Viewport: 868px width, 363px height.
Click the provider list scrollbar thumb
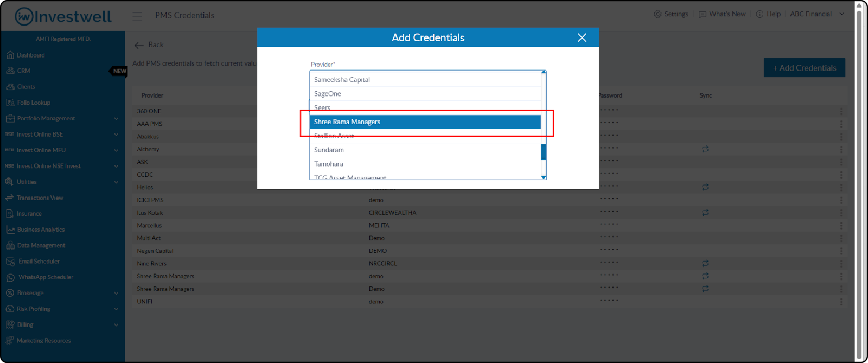point(544,152)
